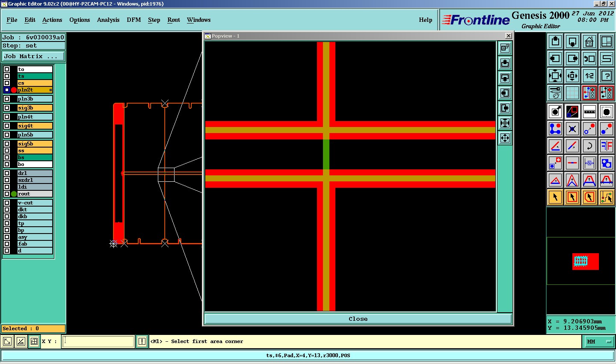Open the Analysis menu
616x364 pixels.
108,20
